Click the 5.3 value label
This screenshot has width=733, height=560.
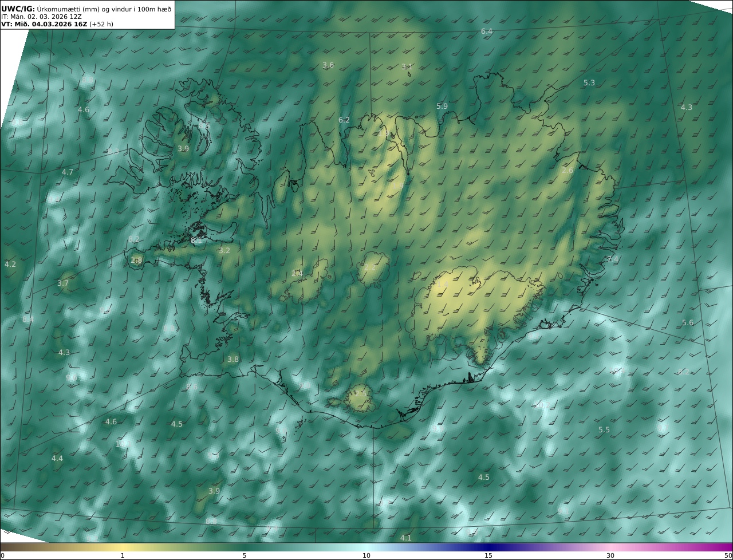589,83
